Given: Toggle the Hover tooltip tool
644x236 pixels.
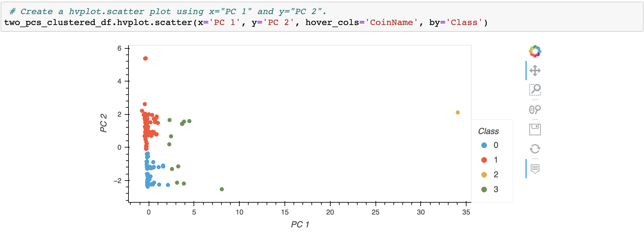Looking at the screenshot, I should (535, 169).
